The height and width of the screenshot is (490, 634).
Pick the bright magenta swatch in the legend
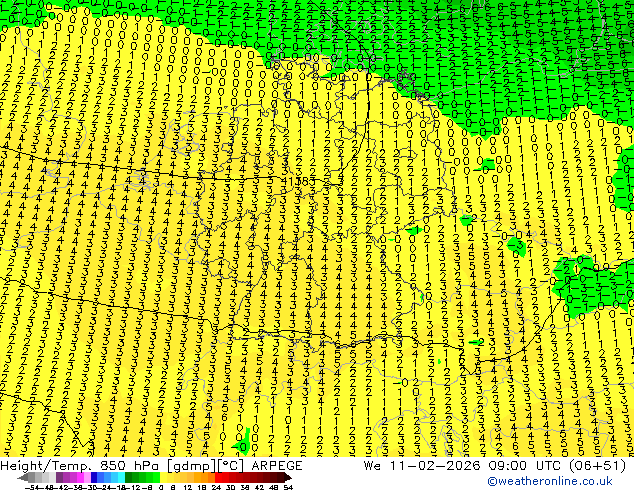[80, 477]
